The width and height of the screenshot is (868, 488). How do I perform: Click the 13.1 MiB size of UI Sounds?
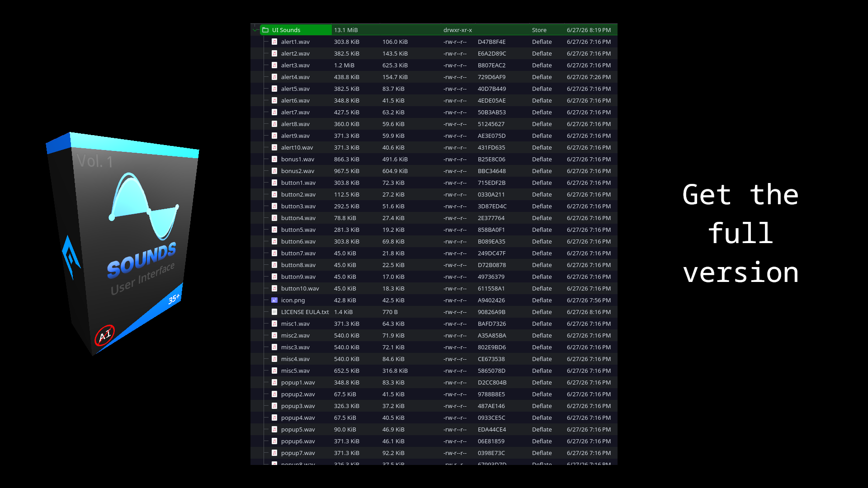click(x=346, y=30)
